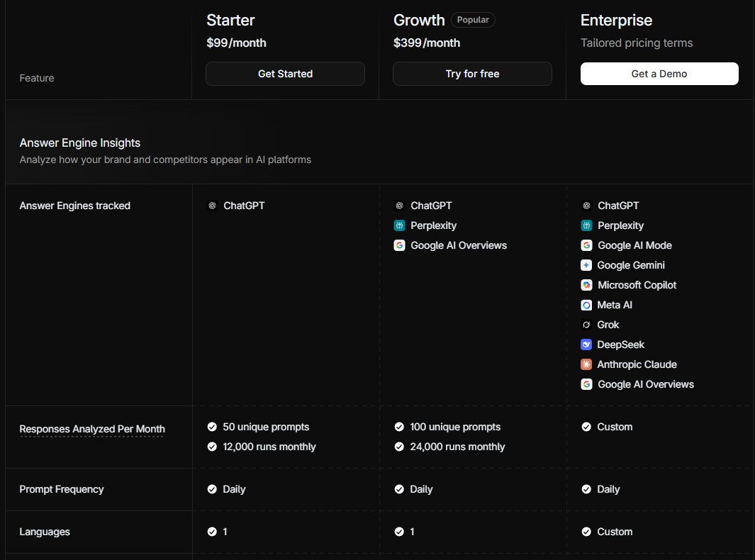755x560 pixels.
Task: Click ChatGPT icon in Starter column
Action: click(212, 206)
